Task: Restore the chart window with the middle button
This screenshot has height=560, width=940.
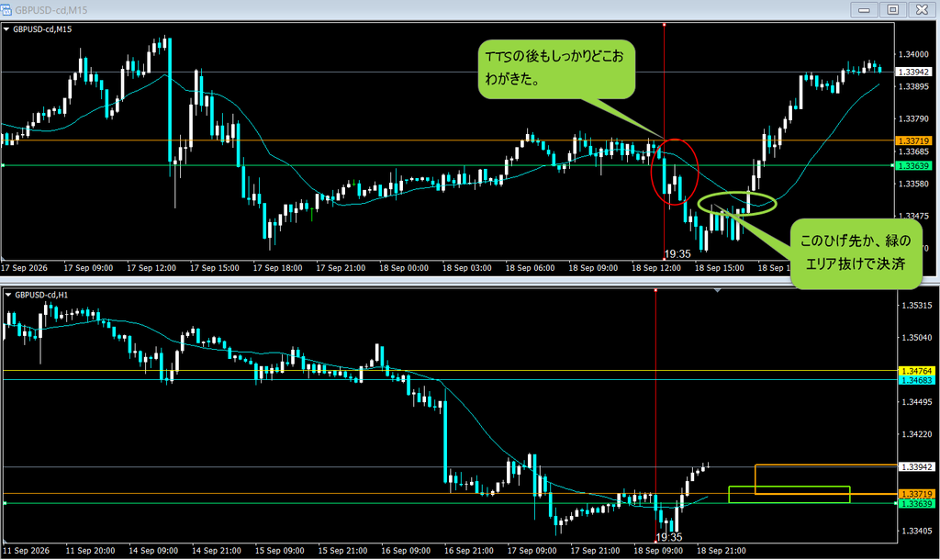Action: (x=892, y=9)
